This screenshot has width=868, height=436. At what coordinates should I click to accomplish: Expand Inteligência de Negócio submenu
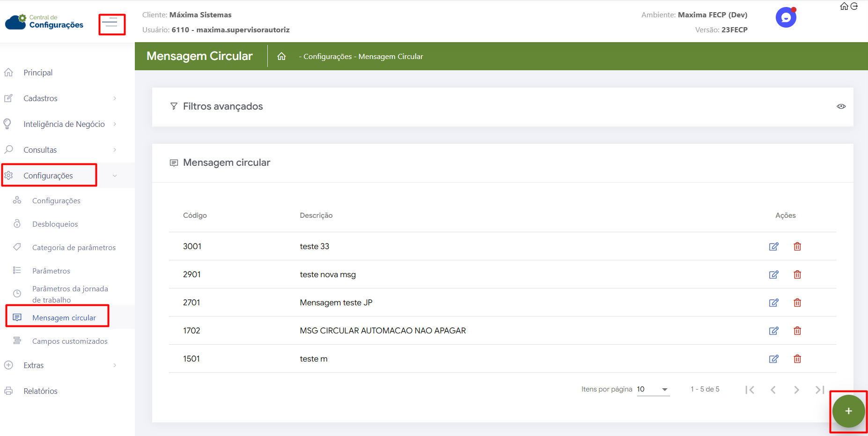pos(64,124)
